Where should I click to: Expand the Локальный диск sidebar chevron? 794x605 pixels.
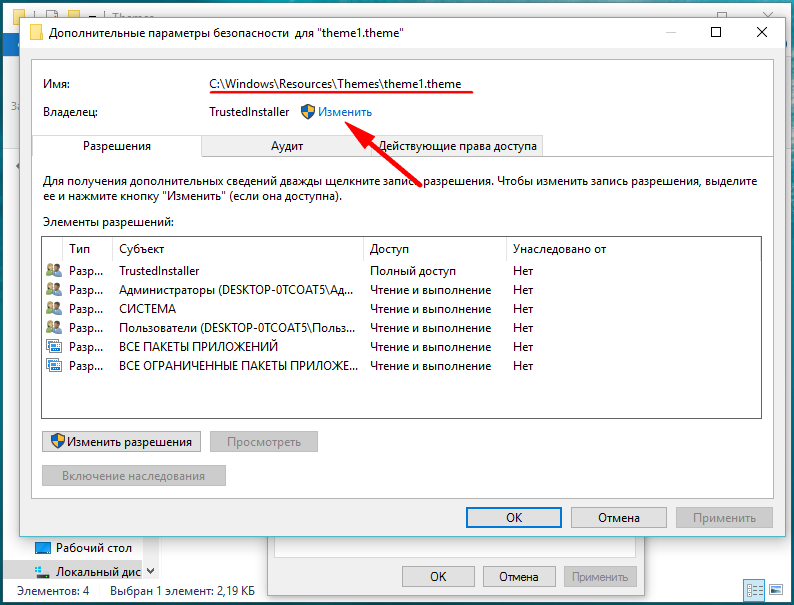tap(150, 571)
